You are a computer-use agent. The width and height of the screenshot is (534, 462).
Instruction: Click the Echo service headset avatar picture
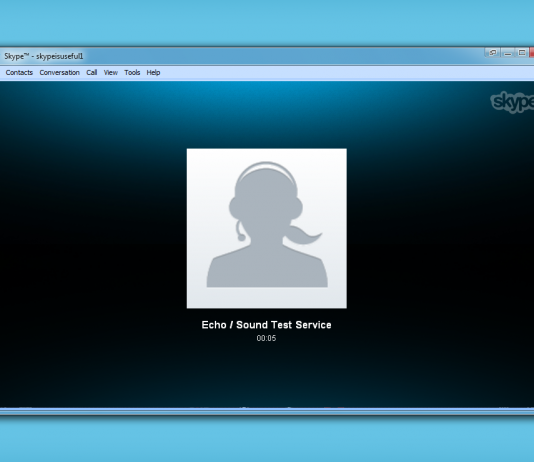coord(267,228)
